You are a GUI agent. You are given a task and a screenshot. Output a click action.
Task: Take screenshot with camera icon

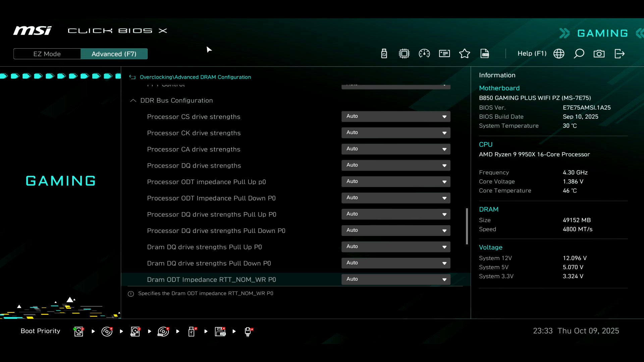tap(599, 54)
